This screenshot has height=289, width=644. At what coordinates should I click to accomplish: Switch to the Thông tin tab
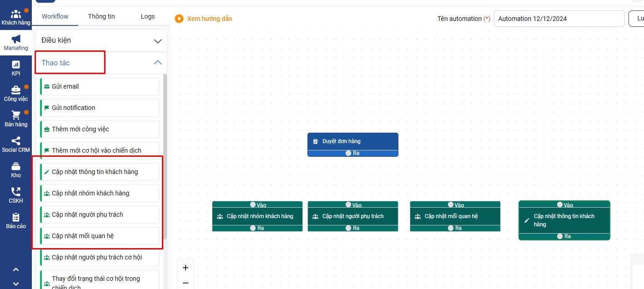click(x=101, y=16)
